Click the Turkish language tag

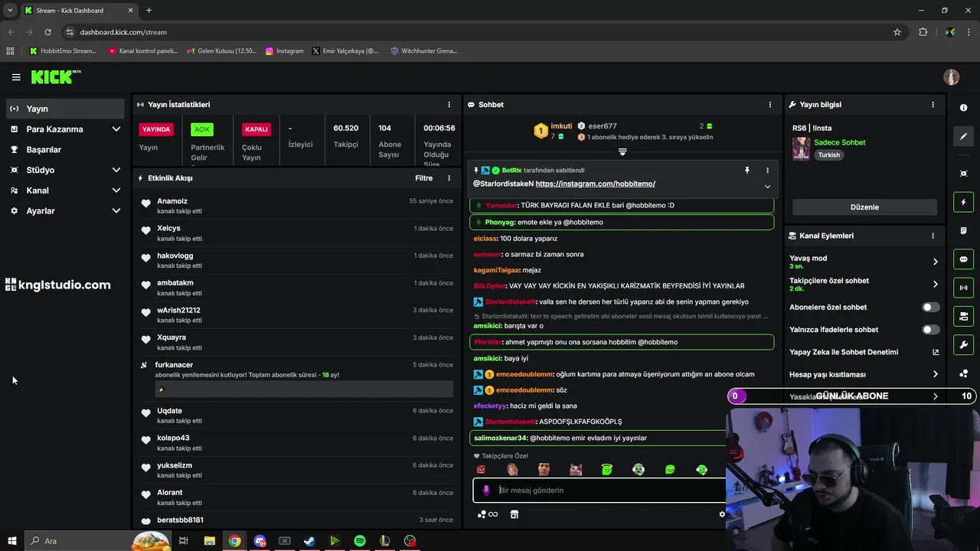[828, 155]
